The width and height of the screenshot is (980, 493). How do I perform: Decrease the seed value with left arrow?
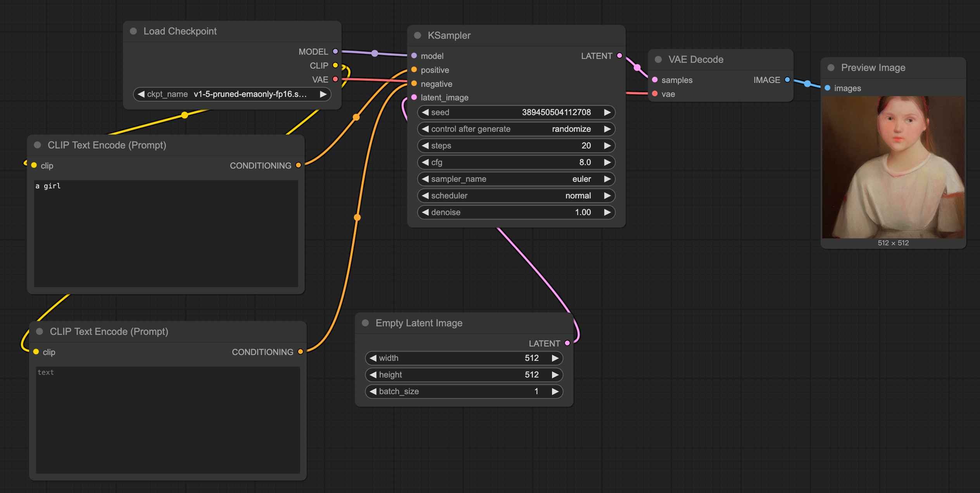click(425, 112)
